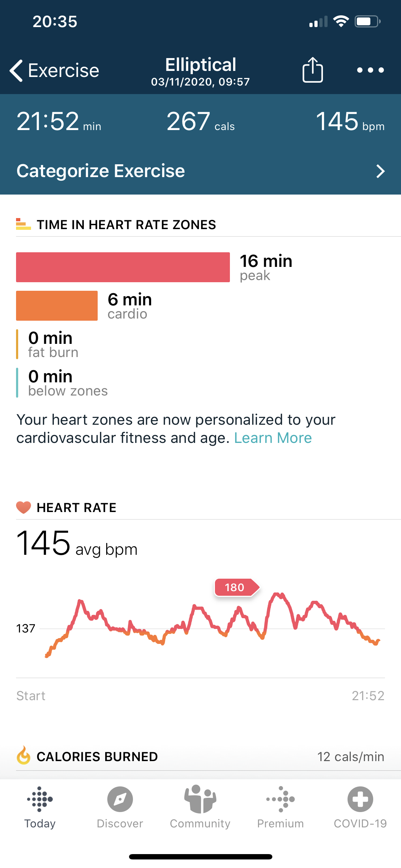Open the Discover compass tab
Viewport: 401px width, 868px height.
pos(120,799)
